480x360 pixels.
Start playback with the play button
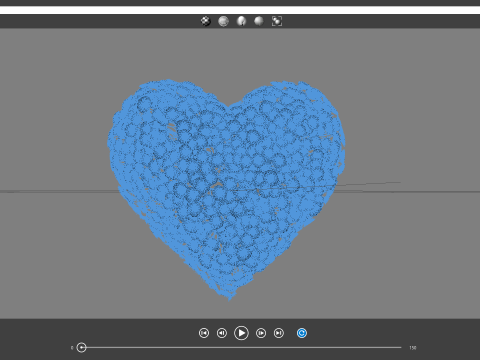241,333
